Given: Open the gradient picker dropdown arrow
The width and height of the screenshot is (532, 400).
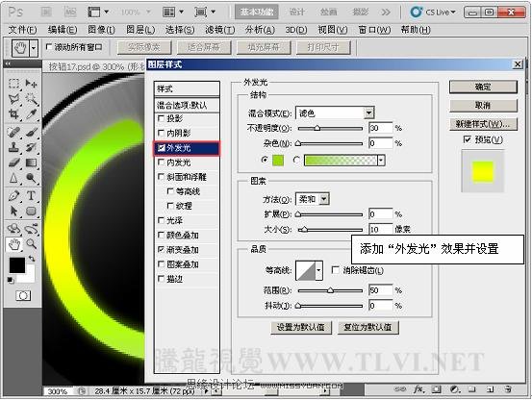Looking at the screenshot, I should click(x=381, y=160).
